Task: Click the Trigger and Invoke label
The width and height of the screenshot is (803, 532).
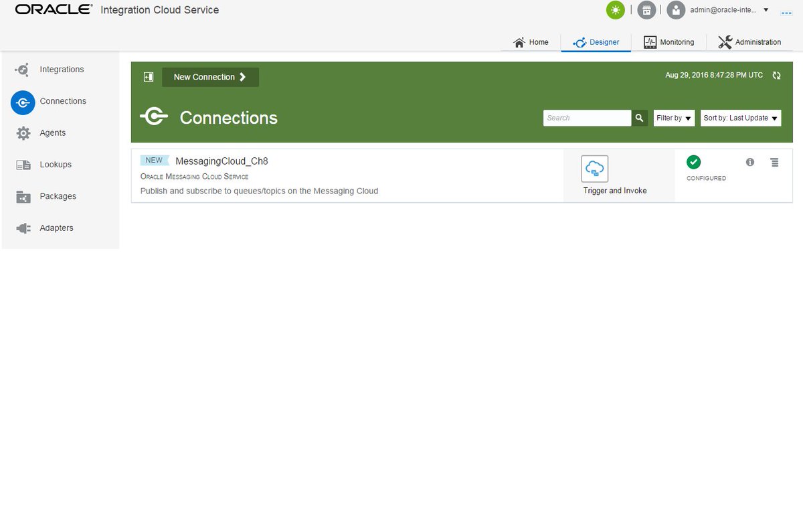Action: (x=615, y=191)
